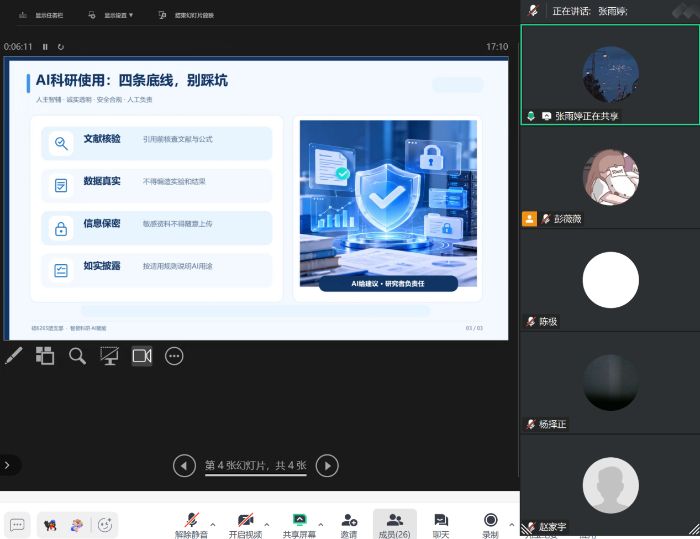This screenshot has height=539, width=700.
Task: Click 结束幻灯片放映 to end slideshow
Action: (x=186, y=15)
